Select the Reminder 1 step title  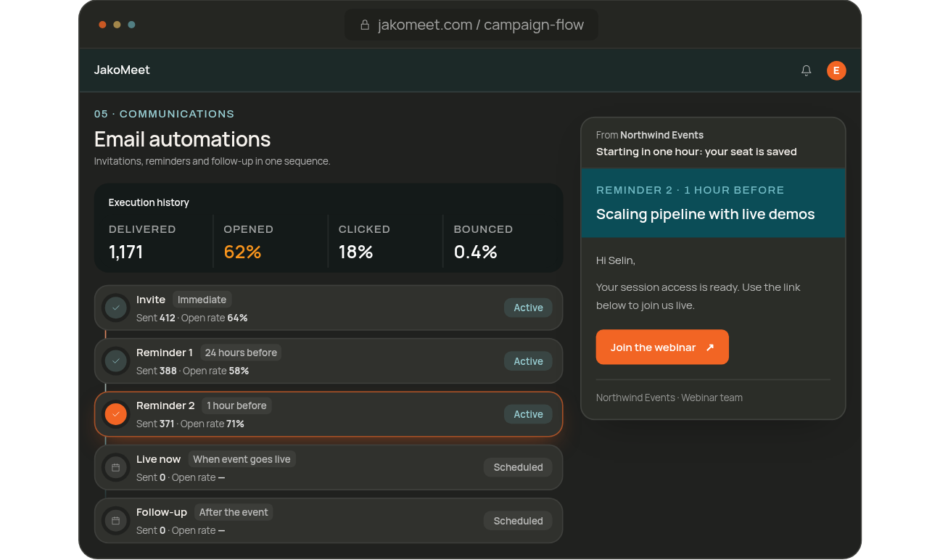[x=165, y=353]
